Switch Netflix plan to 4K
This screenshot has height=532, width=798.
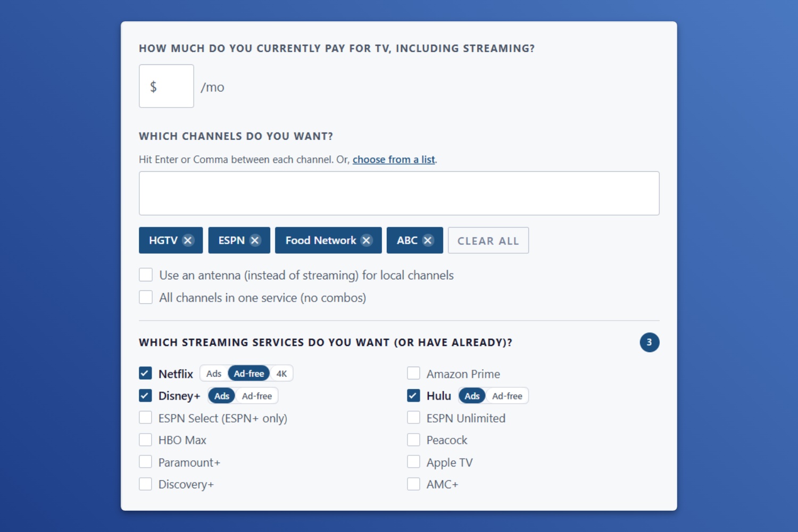281,373
